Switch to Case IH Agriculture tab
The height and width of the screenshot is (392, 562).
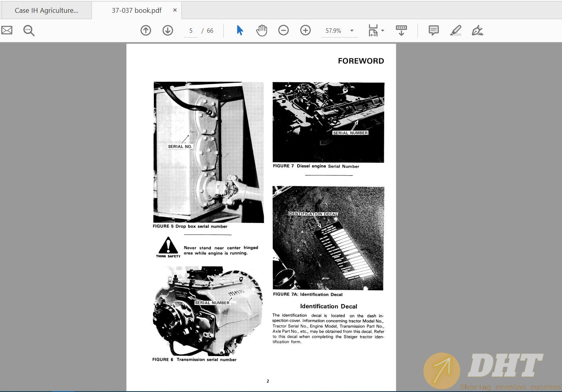point(46,10)
